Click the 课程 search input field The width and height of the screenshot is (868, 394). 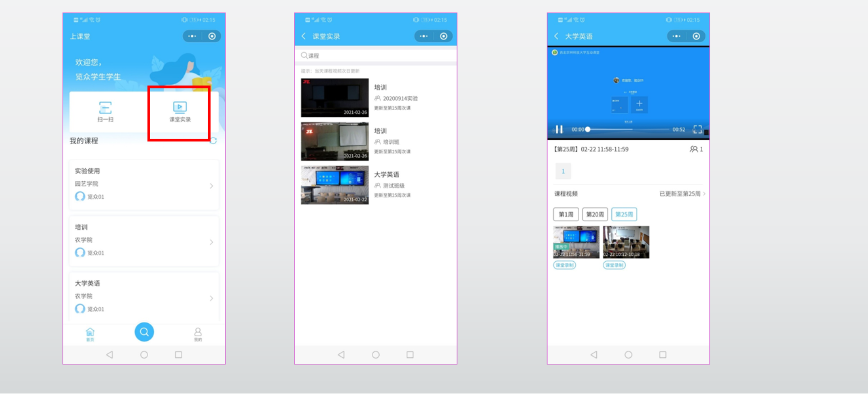376,55
